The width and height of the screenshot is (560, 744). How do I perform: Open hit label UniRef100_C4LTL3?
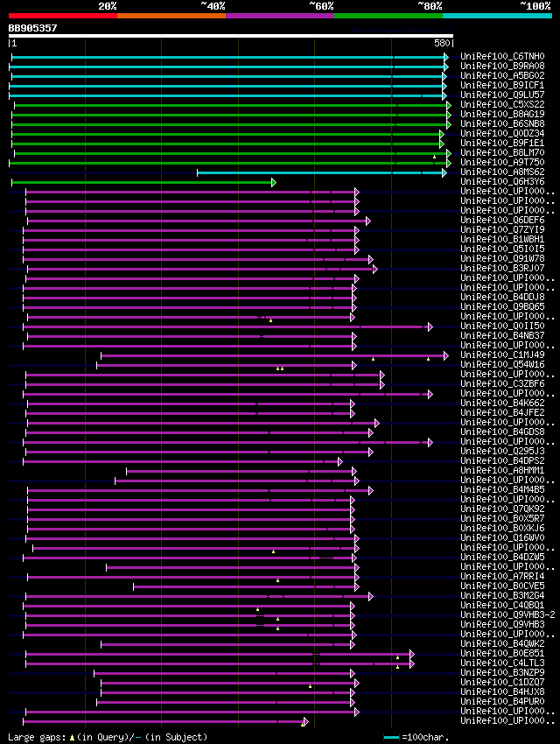[502, 663]
